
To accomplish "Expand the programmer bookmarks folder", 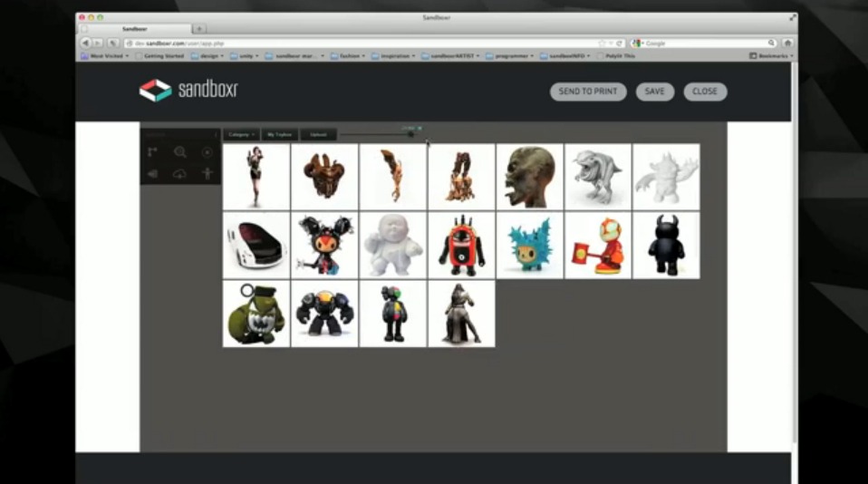I will point(510,56).
